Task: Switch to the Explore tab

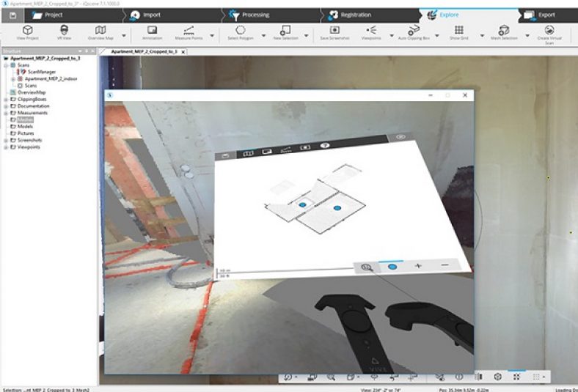Action: coord(443,15)
